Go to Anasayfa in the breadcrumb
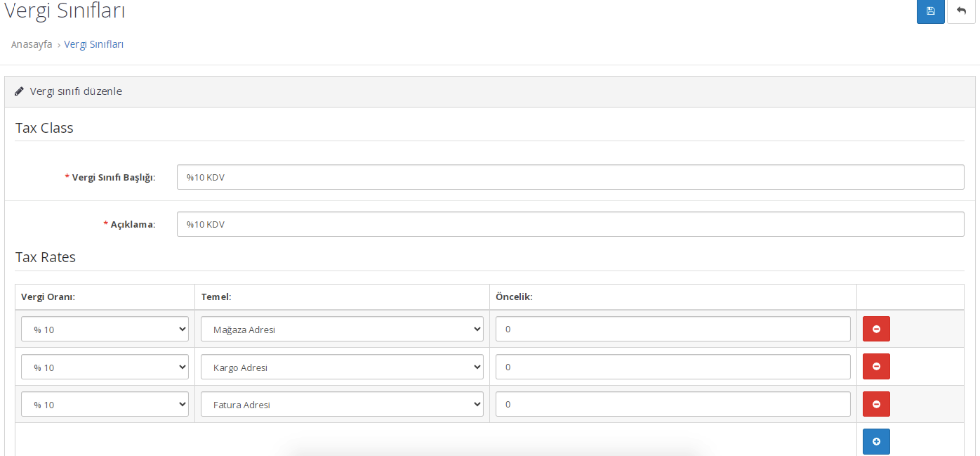Screen dimensions: 980x456 click(32, 44)
